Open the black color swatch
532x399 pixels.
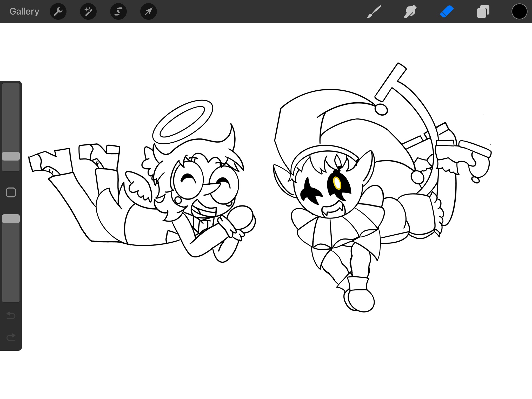519,11
